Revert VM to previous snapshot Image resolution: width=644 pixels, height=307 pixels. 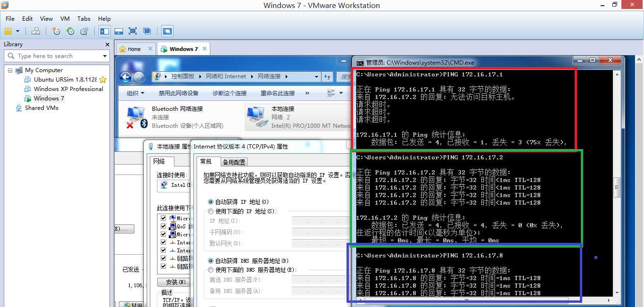[x=70, y=31]
